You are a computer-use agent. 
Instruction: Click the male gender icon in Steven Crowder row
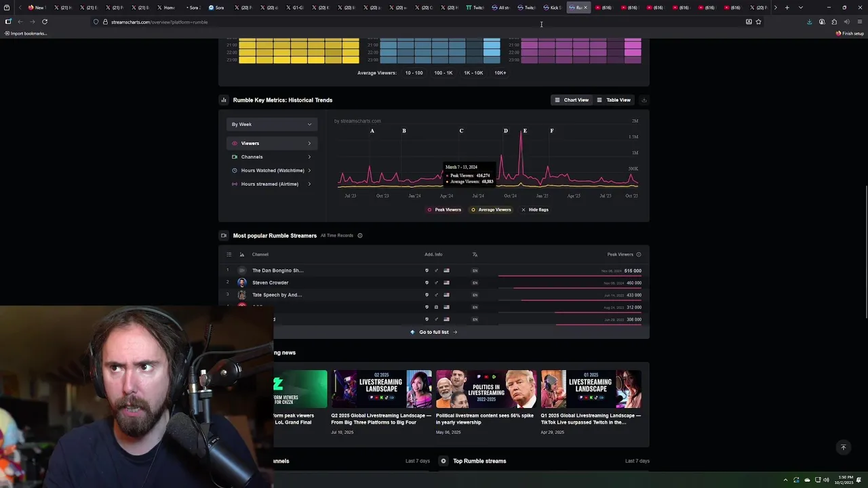[436, 283]
